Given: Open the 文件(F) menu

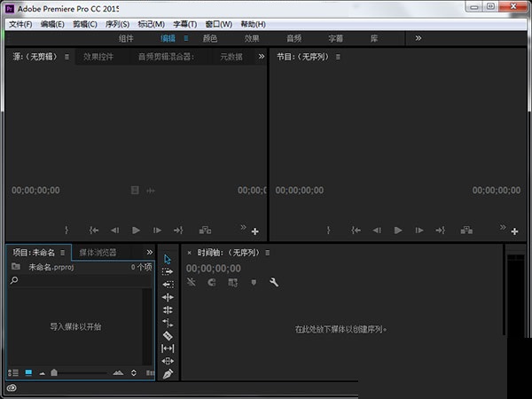Looking at the screenshot, I should pos(20,24).
